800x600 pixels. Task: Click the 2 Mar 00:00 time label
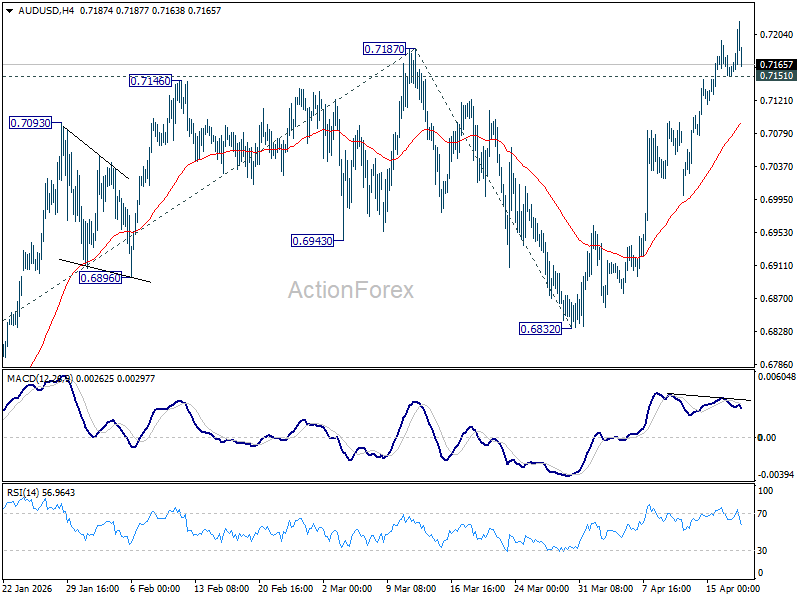click(x=347, y=588)
